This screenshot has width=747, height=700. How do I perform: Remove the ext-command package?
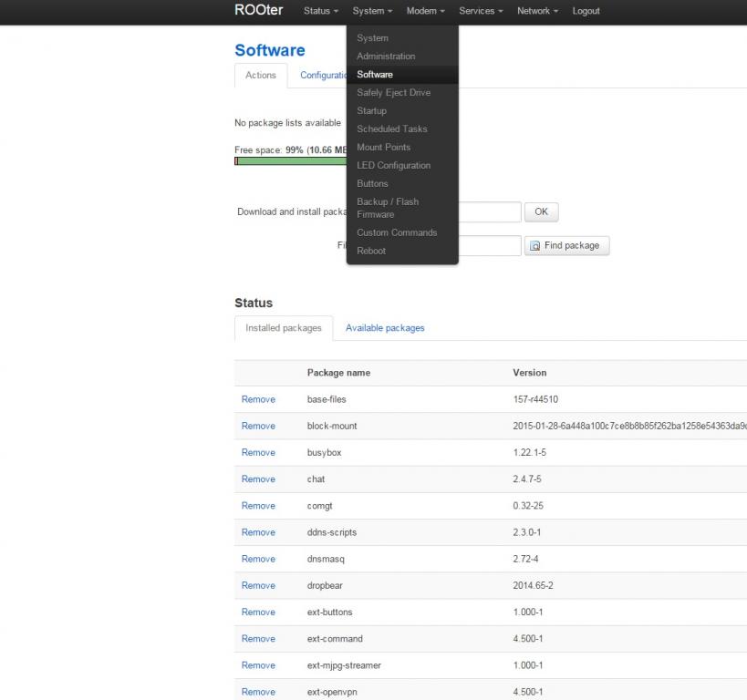tap(258, 639)
